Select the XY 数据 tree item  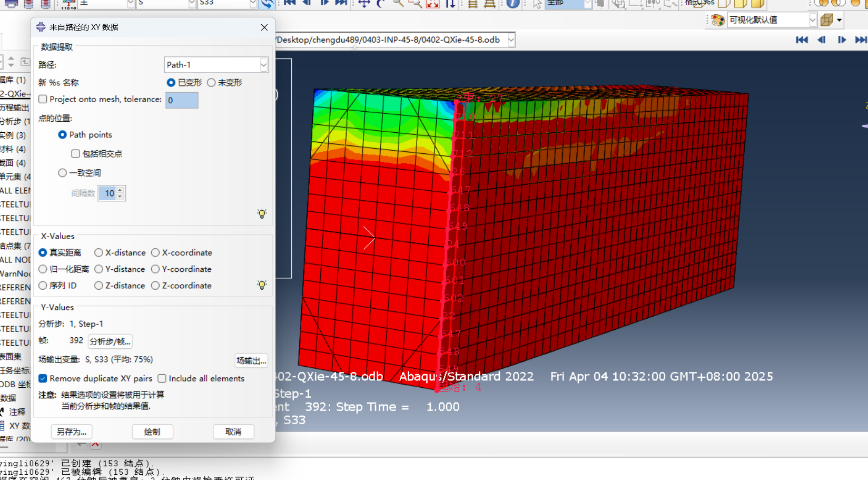point(19,426)
